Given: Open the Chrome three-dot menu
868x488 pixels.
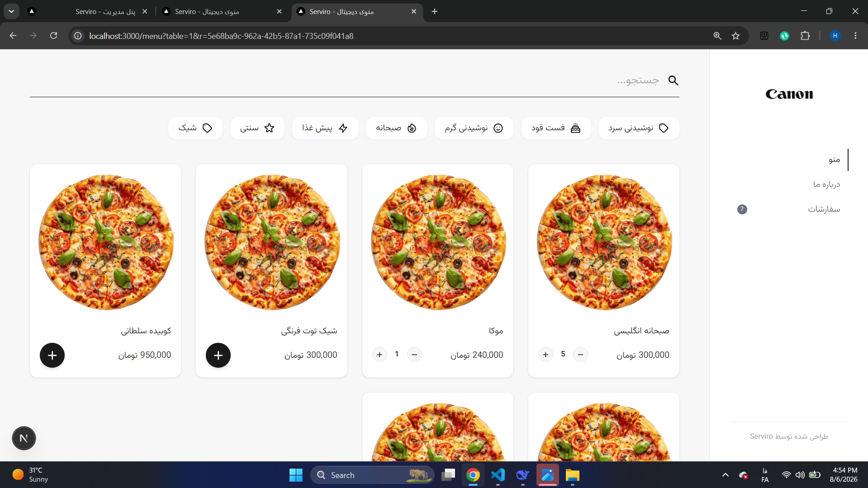Looking at the screenshot, I should (x=855, y=36).
